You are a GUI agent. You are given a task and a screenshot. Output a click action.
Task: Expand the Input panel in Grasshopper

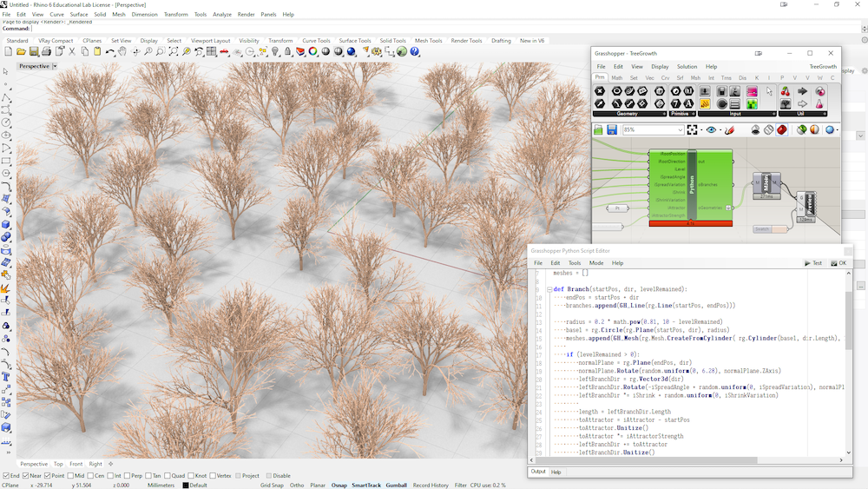737,114
